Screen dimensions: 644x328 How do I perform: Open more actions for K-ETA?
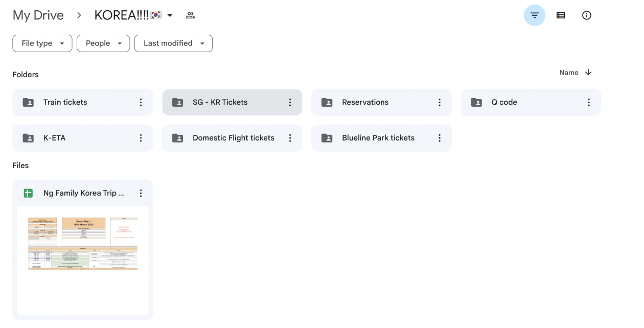[141, 138]
